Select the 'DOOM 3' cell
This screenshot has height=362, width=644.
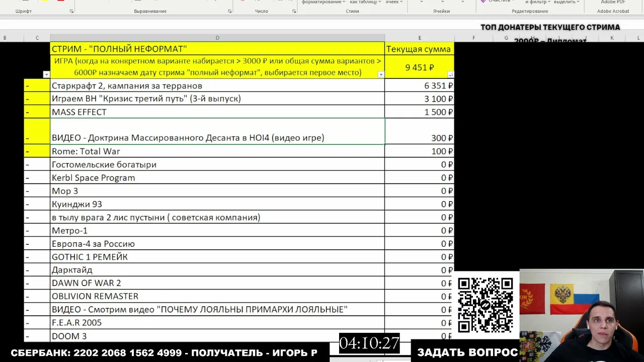point(217,336)
